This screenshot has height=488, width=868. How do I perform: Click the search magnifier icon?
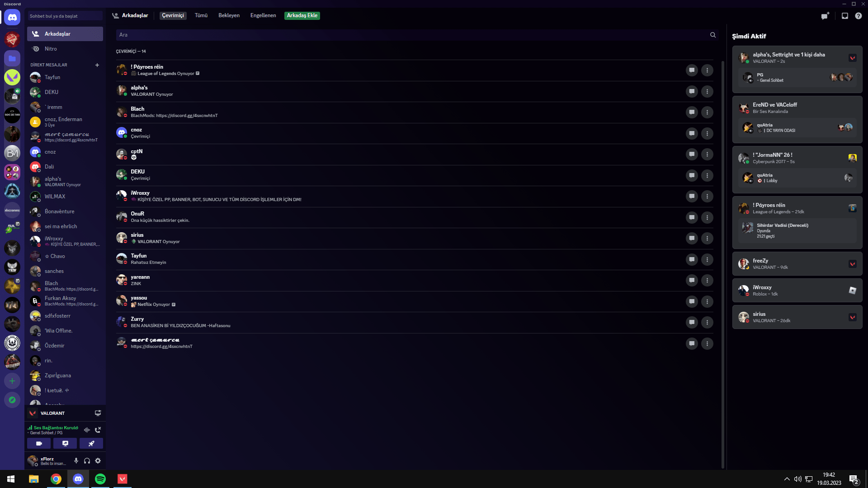point(713,35)
